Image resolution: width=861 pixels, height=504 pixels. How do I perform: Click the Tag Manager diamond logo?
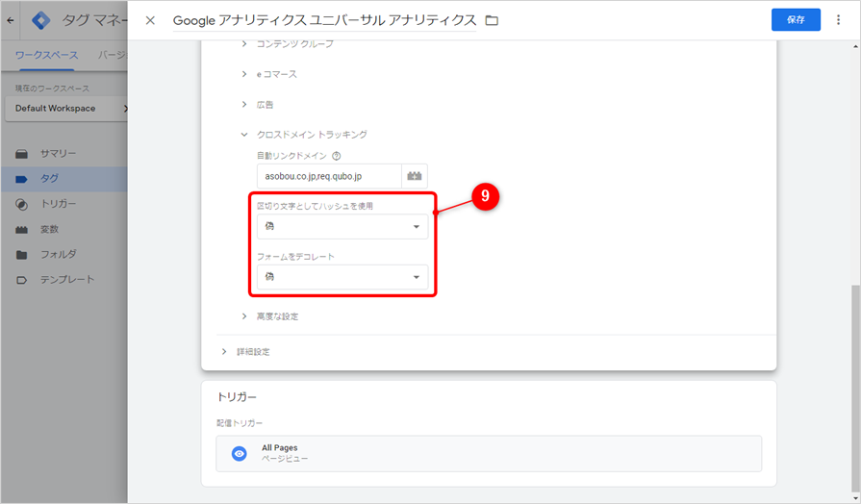tap(40, 20)
